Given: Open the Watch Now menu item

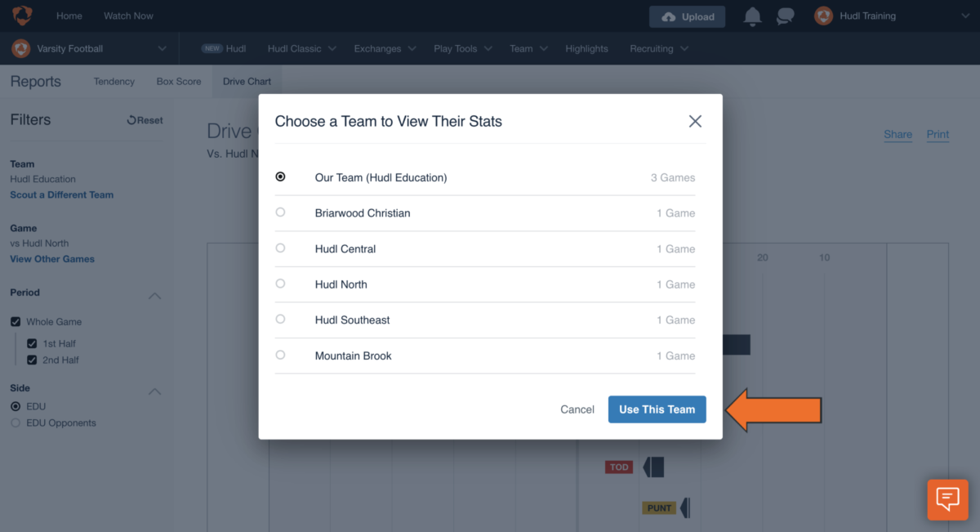Looking at the screenshot, I should [128, 15].
